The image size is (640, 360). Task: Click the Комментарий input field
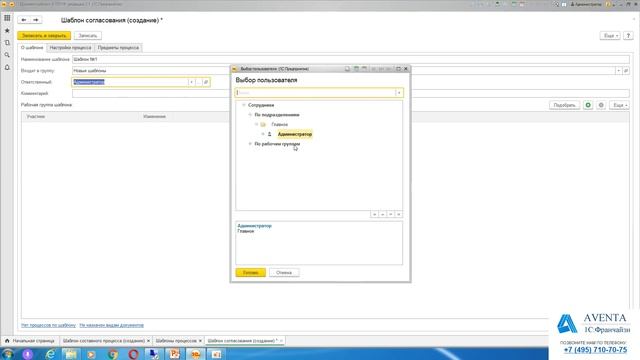tap(351, 93)
